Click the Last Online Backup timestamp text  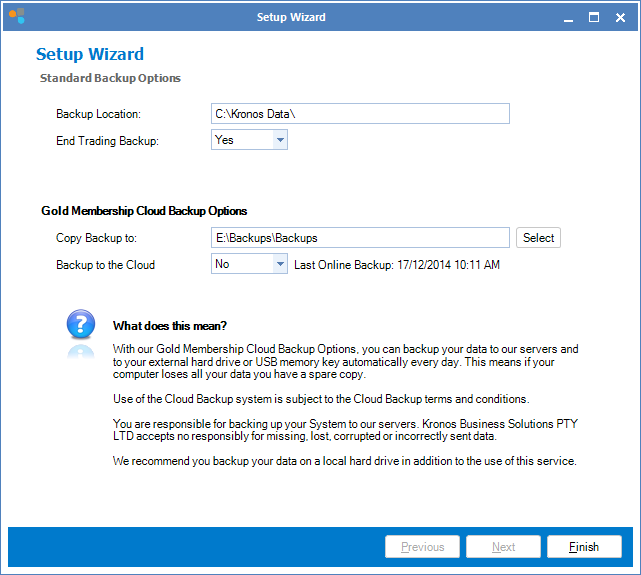[x=396, y=265]
